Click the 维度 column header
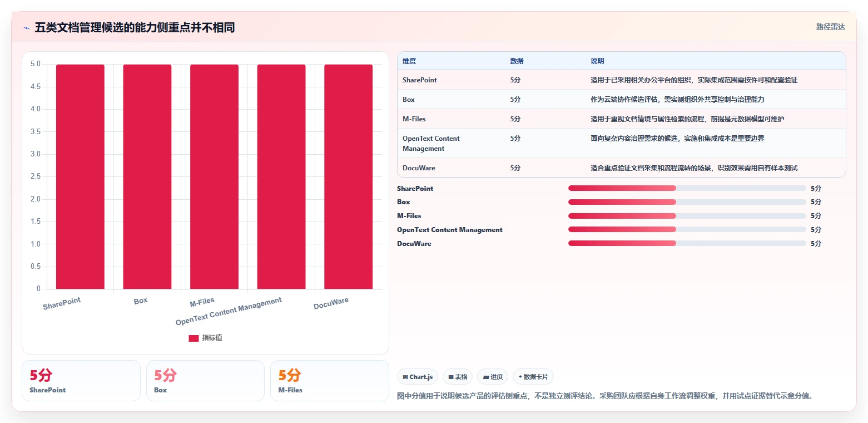The width and height of the screenshot is (868, 423). 409,61
